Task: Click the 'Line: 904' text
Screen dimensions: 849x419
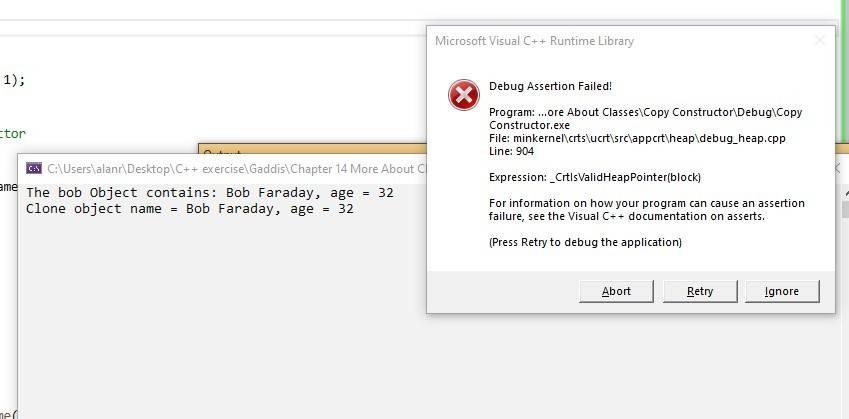Action: [x=511, y=151]
